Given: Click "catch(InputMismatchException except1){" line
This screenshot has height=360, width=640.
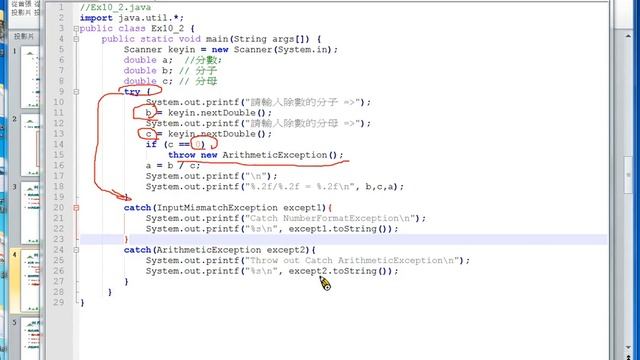Looking at the screenshot, I should pos(228,208).
